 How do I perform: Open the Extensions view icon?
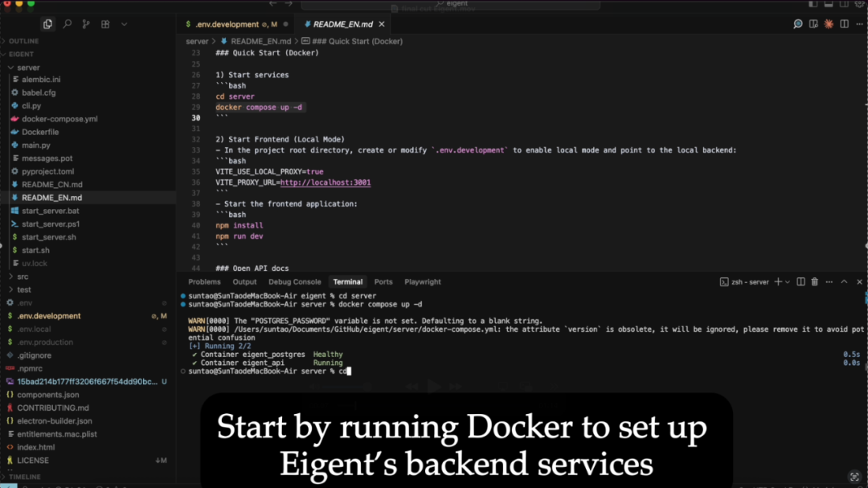[105, 24]
